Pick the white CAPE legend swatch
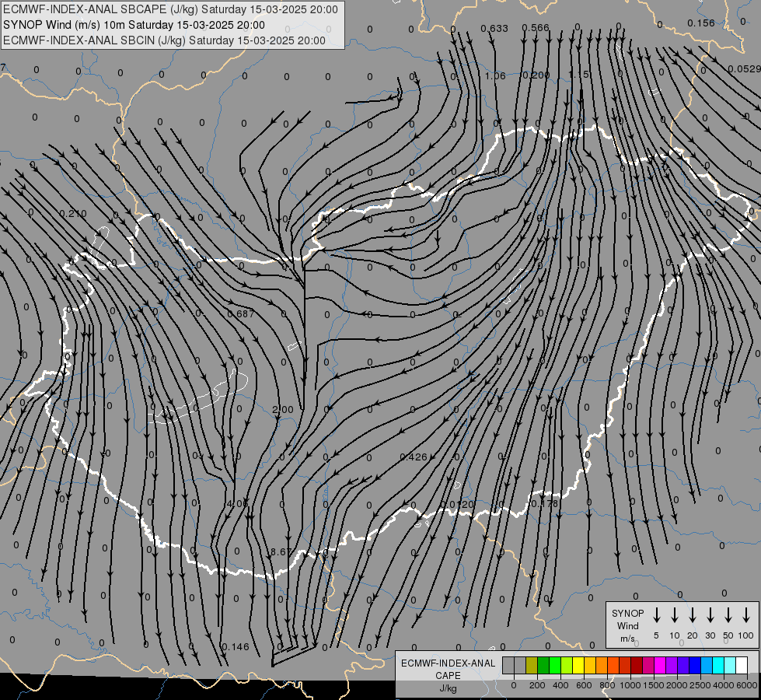The height and width of the screenshot is (700, 761). tap(742, 665)
